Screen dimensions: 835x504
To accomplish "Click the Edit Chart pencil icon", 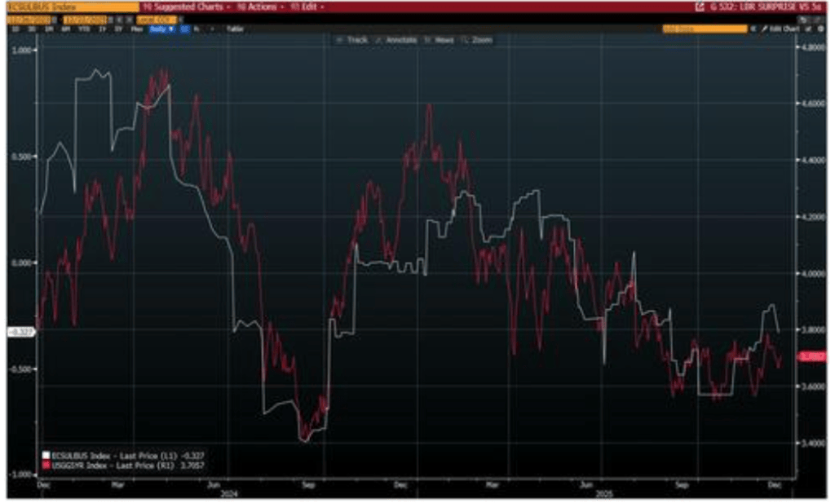I will click(765, 29).
